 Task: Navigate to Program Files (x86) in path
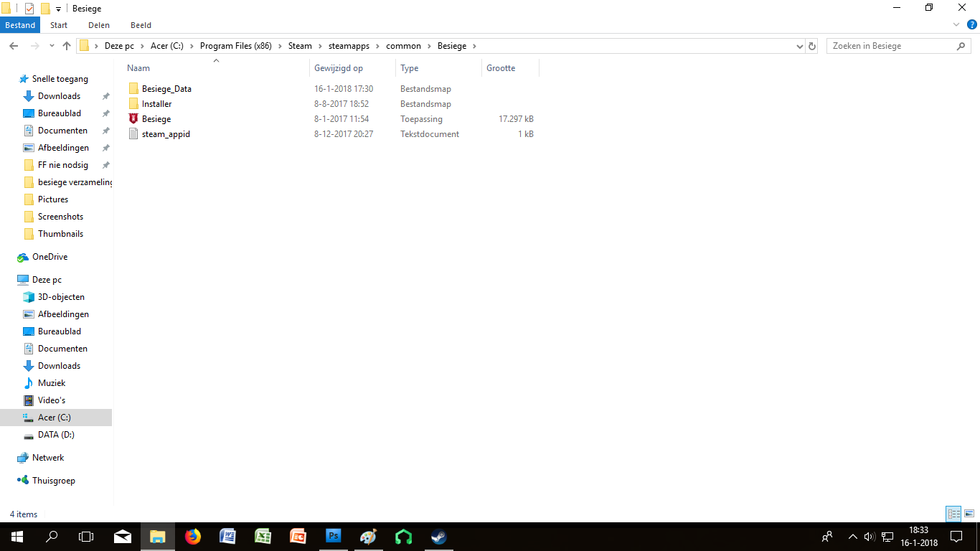point(235,46)
